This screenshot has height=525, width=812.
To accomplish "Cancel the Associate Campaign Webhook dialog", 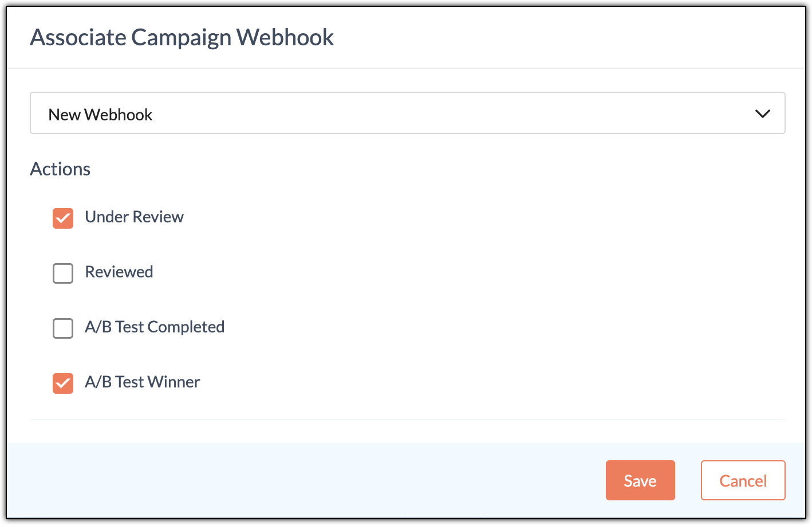I will (x=743, y=480).
